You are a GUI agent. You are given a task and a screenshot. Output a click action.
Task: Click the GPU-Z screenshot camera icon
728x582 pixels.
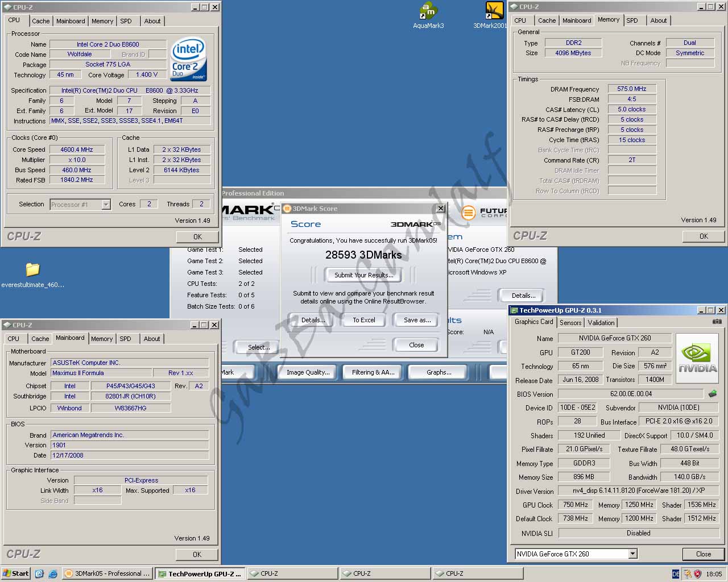[x=717, y=322]
